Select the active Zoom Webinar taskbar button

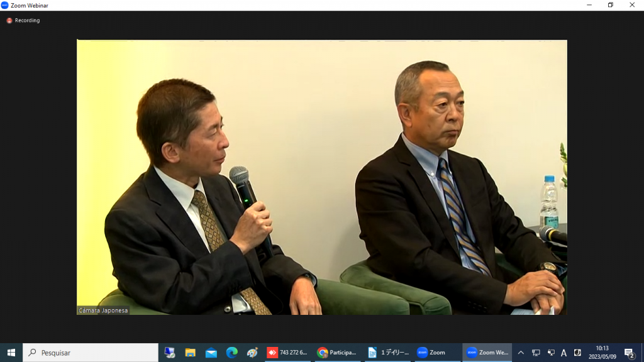point(487,353)
